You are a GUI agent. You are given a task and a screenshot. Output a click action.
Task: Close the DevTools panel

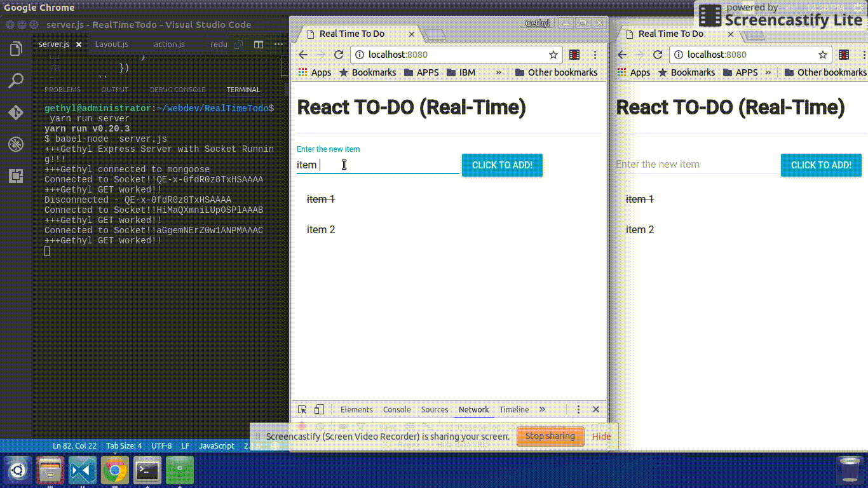(x=596, y=410)
